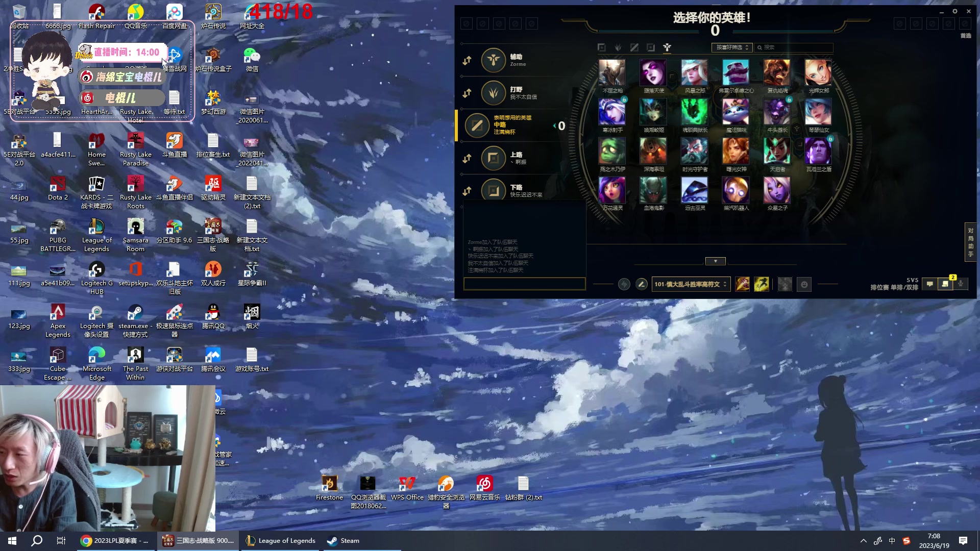Open the ward skin selector
This screenshot has width=980, height=551.
785,284
